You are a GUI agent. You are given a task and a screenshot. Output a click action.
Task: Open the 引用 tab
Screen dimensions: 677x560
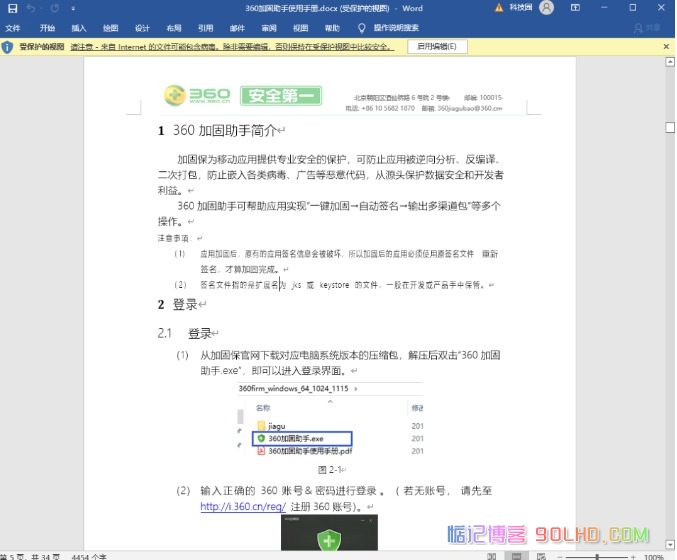pyautogui.click(x=206, y=28)
